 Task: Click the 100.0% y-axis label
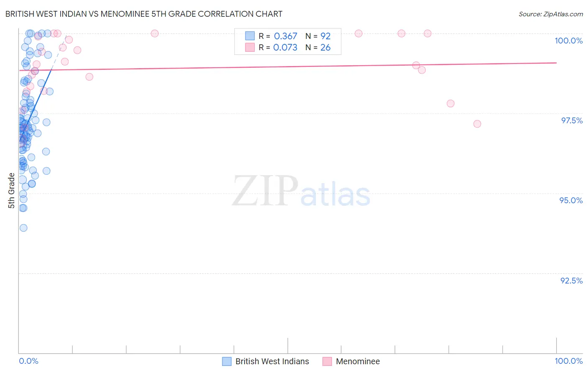[x=568, y=41]
